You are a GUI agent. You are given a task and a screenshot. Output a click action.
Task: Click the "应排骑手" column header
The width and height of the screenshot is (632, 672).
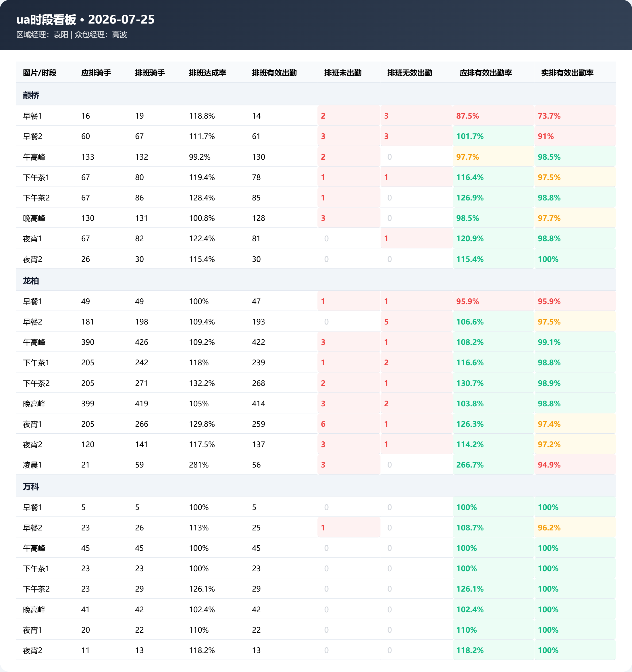(96, 73)
